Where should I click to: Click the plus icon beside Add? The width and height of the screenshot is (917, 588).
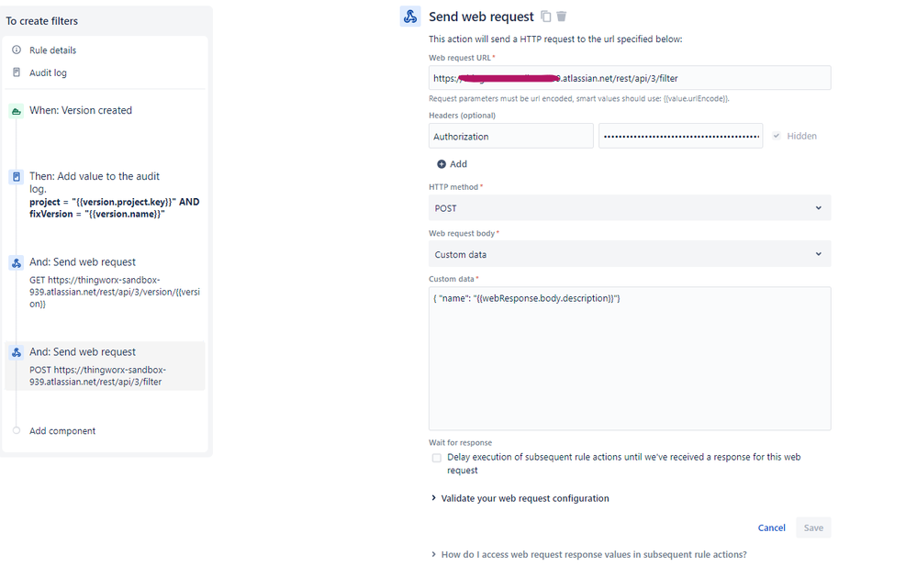tap(442, 164)
